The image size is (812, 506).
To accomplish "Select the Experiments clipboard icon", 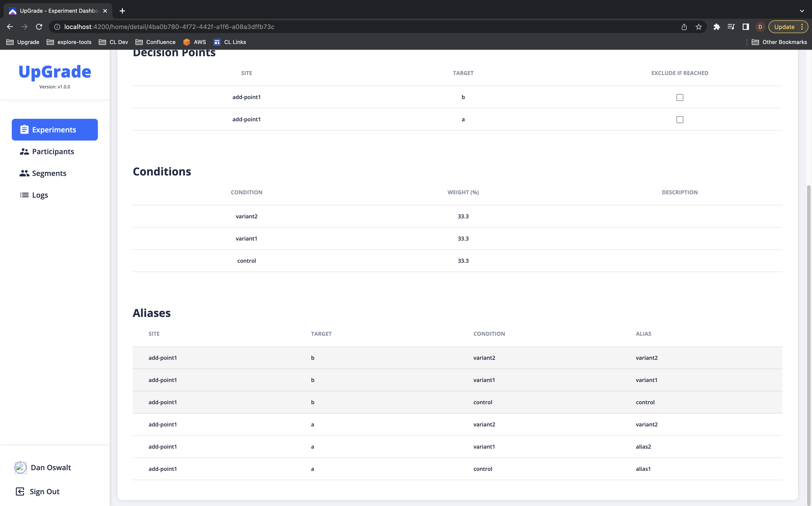I will [24, 129].
